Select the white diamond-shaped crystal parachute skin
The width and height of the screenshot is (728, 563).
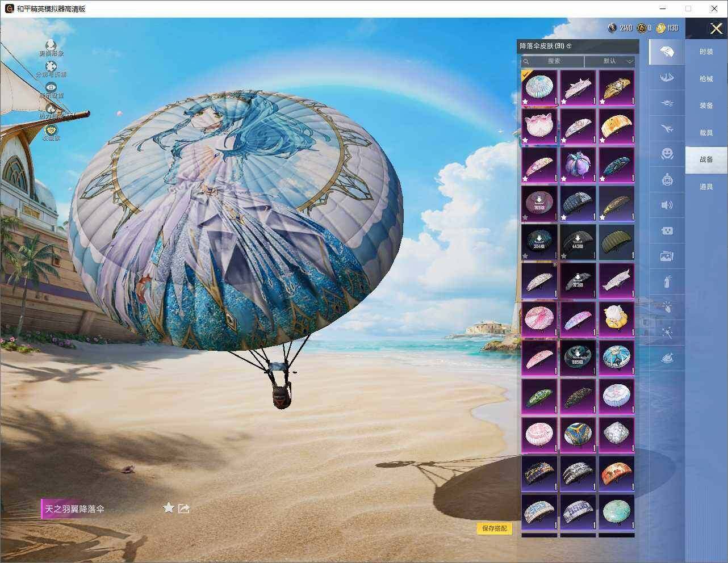point(616,435)
